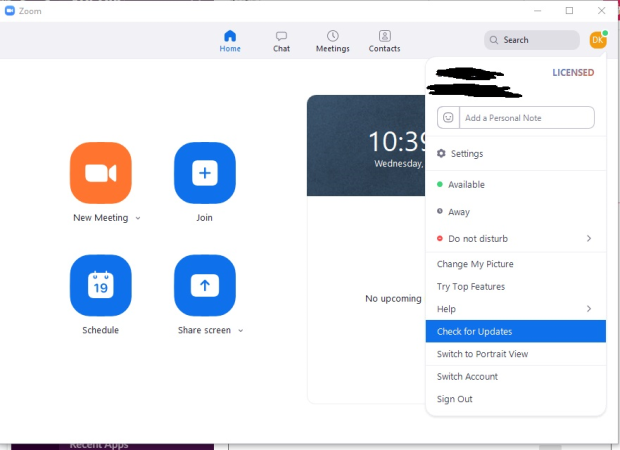The height and width of the screenshot is (450, 620).
Task: Click the blue Join plus icon
Action: pos(205,173)
